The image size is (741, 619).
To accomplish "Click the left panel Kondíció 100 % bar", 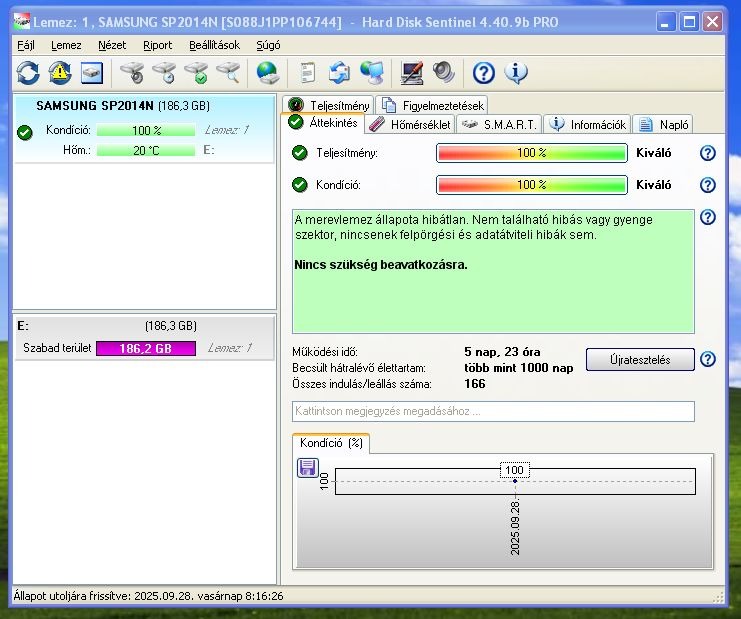I will pos(146,130).
